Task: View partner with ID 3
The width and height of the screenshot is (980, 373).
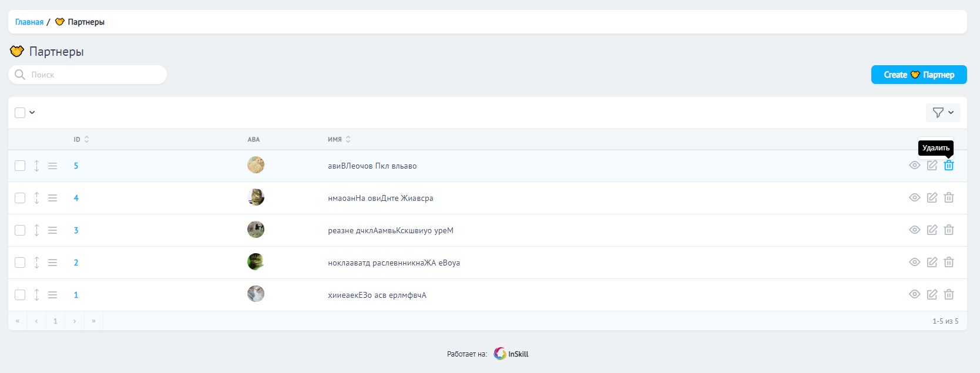Action: (914, 230)
